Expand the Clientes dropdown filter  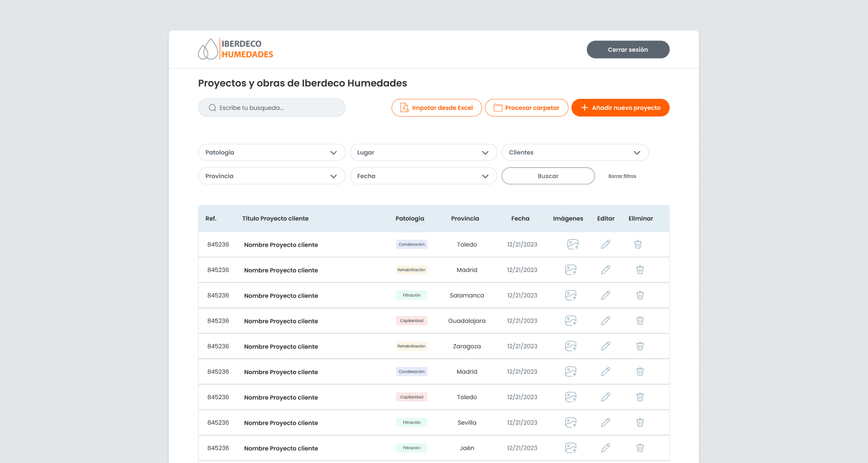575,153
